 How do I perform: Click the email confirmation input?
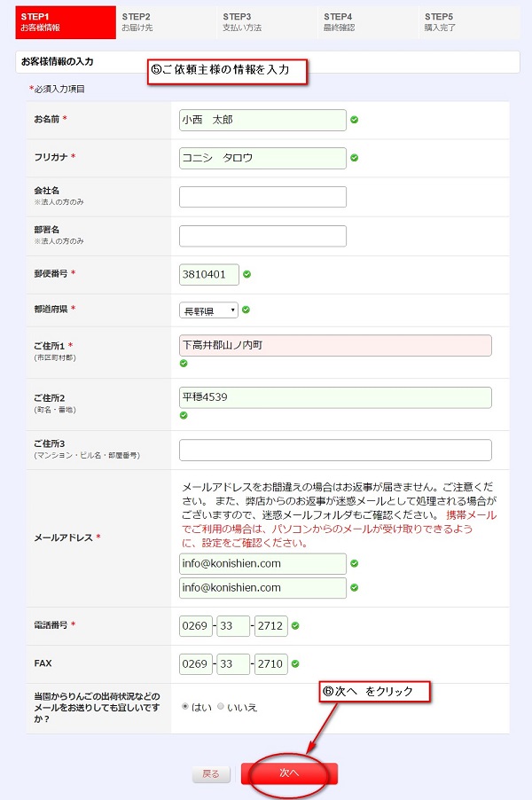(262, 588)
